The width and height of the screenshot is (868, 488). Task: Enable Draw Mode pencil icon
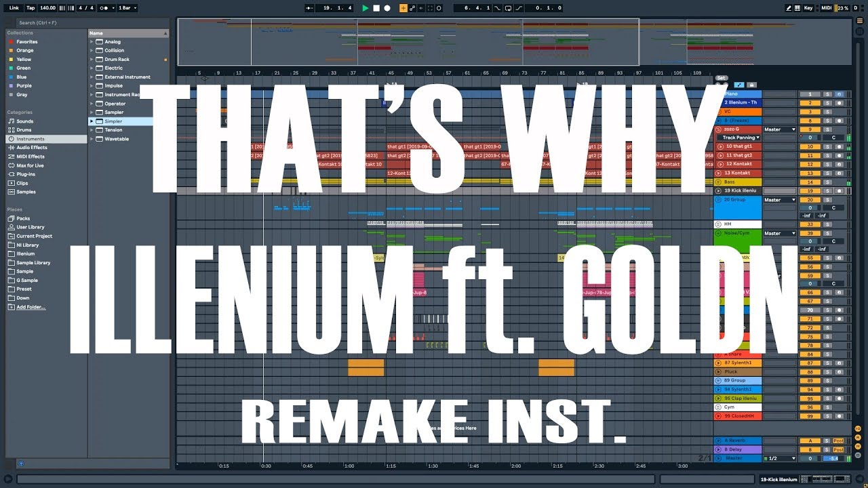coord(789,8)
